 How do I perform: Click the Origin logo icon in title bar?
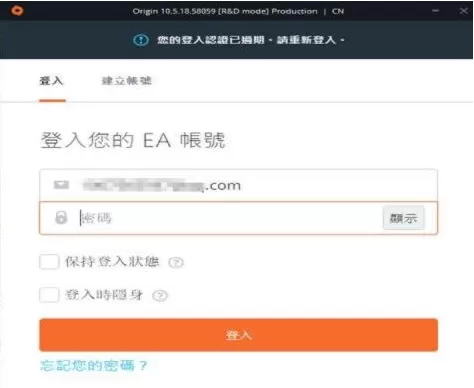(17, 11)
